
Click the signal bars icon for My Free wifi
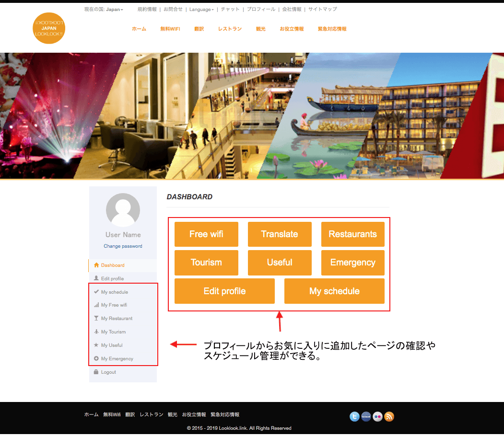pos(96,305)
